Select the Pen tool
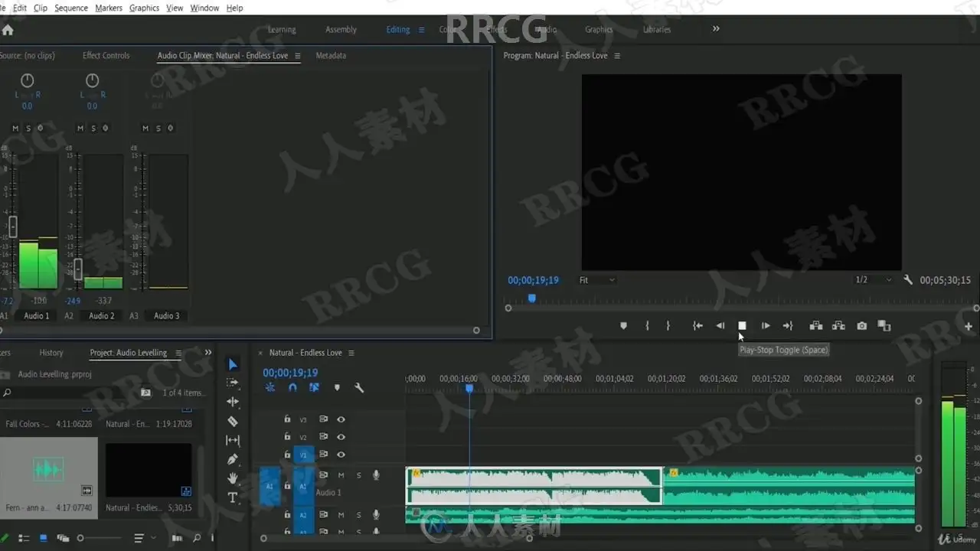Screen dimensions: 980x551 coord(233,459)
